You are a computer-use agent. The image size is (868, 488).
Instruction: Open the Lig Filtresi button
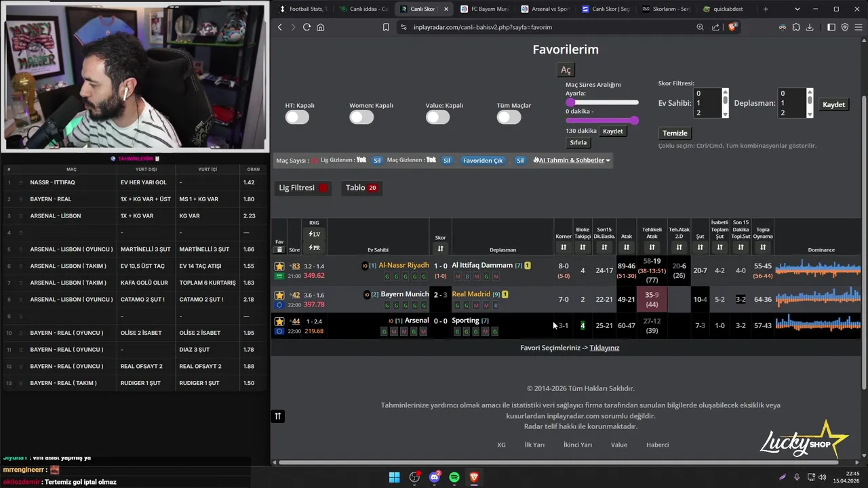tap(303, 188)
